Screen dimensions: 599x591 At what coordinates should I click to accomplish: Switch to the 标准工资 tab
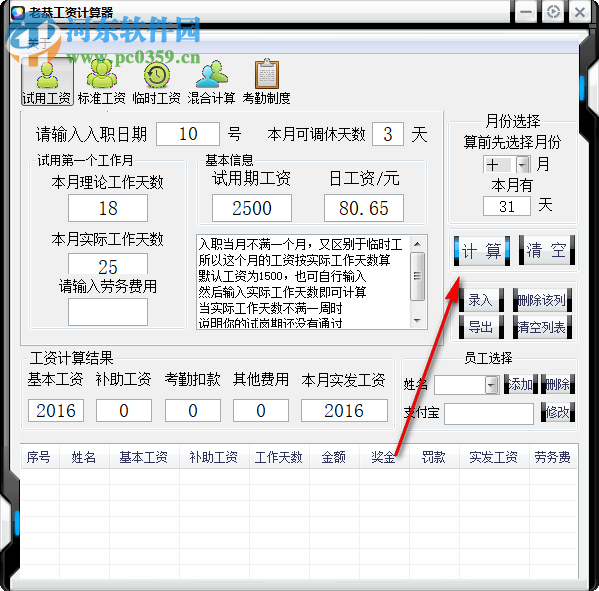coord(102,82)
